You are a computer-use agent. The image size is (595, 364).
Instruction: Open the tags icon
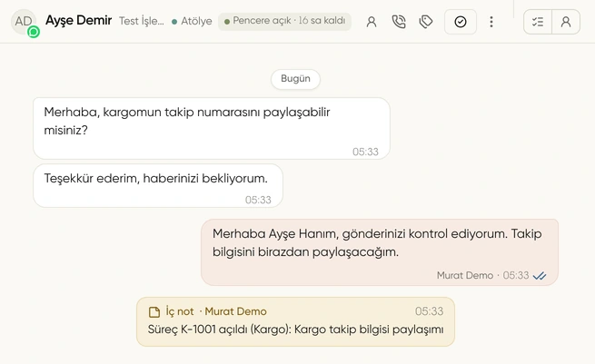click(x=426, y=22)
